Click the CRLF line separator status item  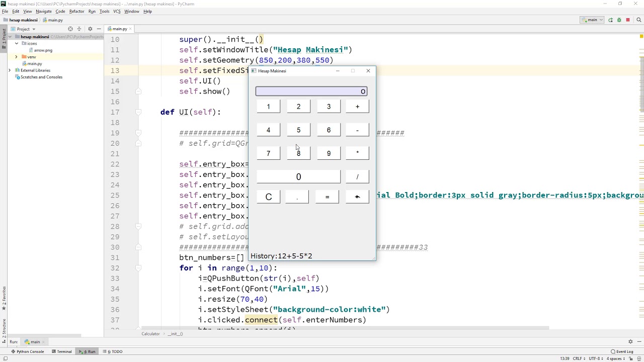click(x=578, y=358)
